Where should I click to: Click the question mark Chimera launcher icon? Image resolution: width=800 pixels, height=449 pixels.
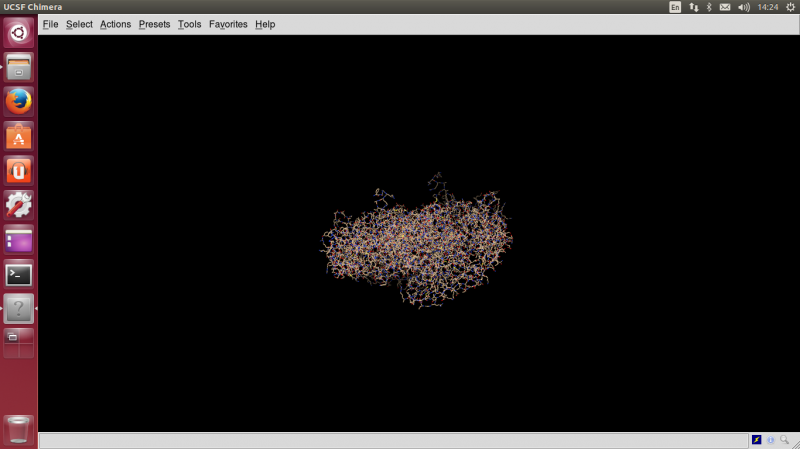coord(19,309)
